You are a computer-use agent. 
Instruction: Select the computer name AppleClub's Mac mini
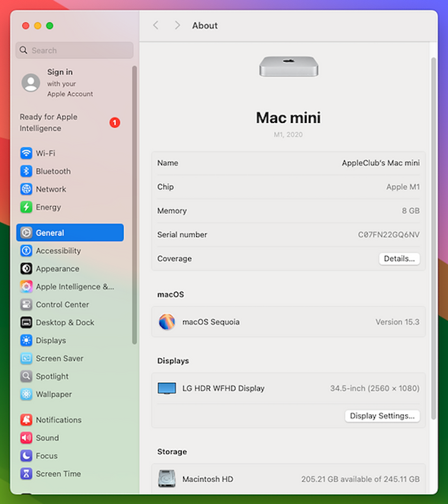pyautogui.click(x=381, y=163)
